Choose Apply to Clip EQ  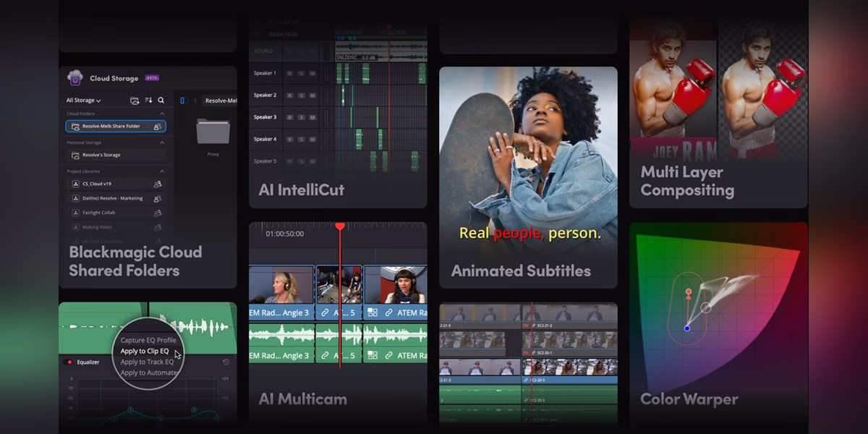[145, 351]
